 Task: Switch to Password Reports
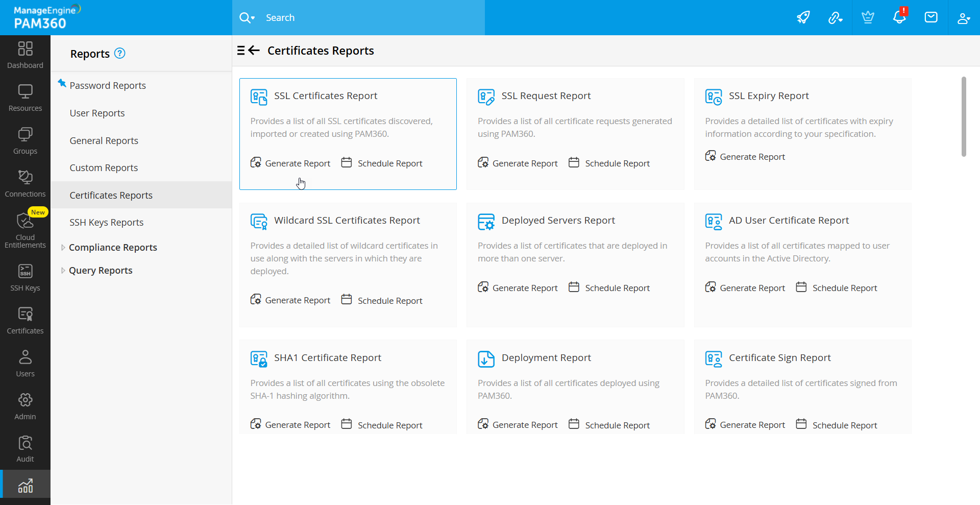tap(107, 85)
